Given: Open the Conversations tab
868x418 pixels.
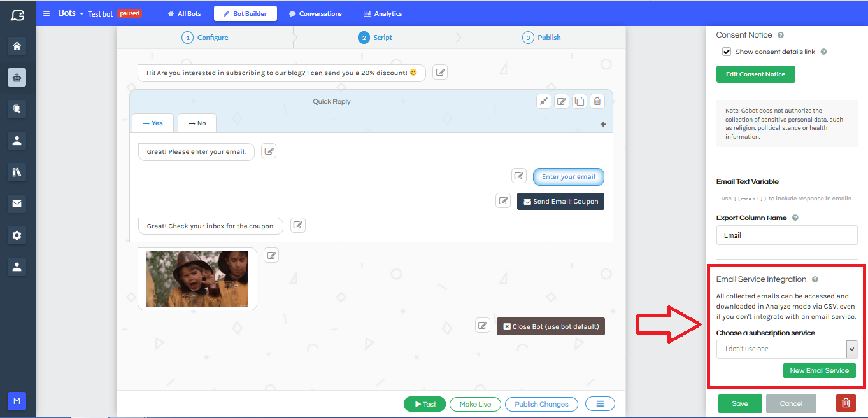Looking at the screenshot, I should pos(315,13).
